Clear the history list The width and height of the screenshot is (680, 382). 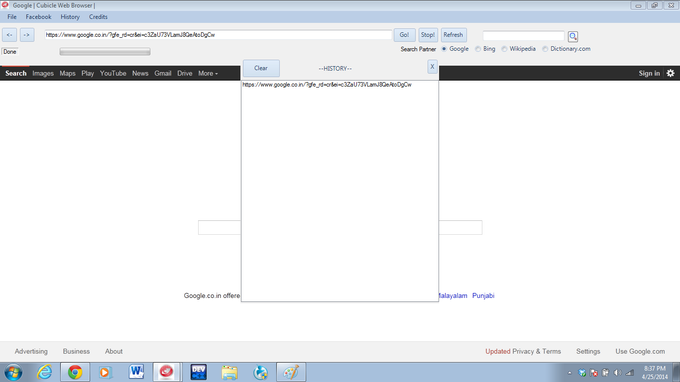pyautogui.click(x=261, y=68)
